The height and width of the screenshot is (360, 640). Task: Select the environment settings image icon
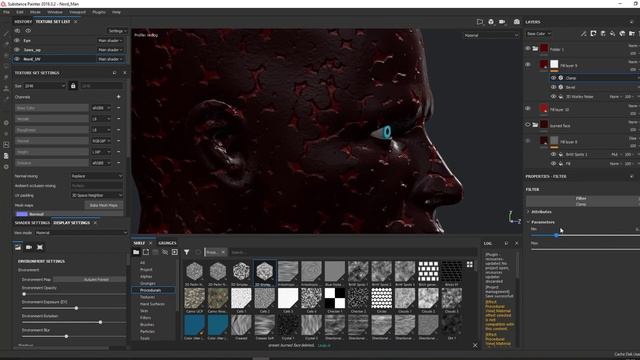pos(18,247)
